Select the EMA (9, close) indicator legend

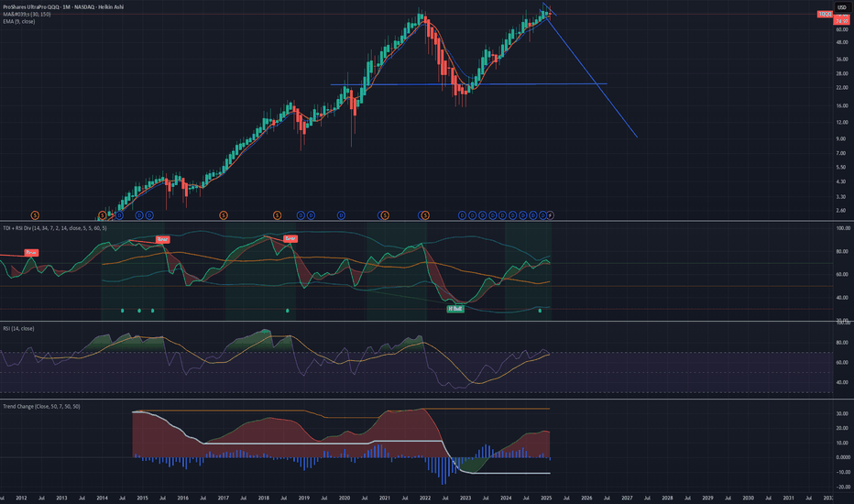pos(19,21)
